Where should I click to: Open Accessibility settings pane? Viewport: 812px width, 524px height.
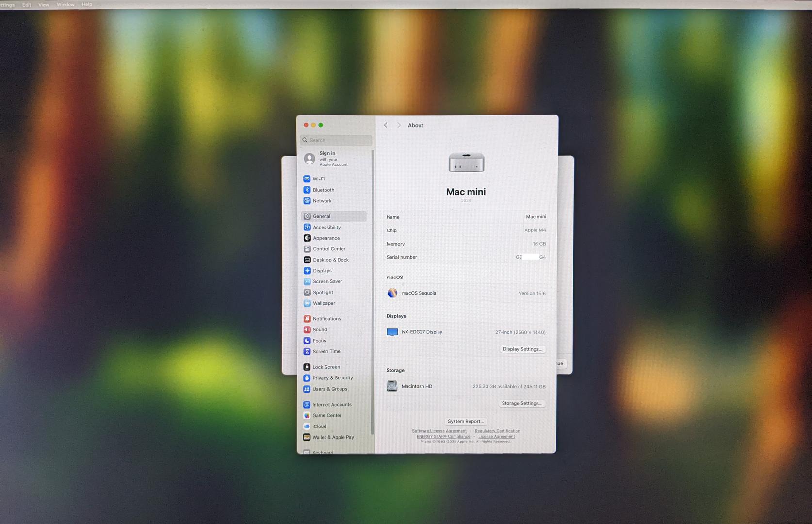pyautogui.click(x=326, y=228)
